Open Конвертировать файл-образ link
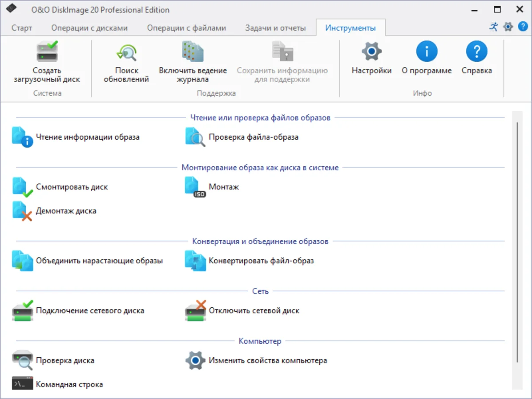 click(x=262, y=261)
